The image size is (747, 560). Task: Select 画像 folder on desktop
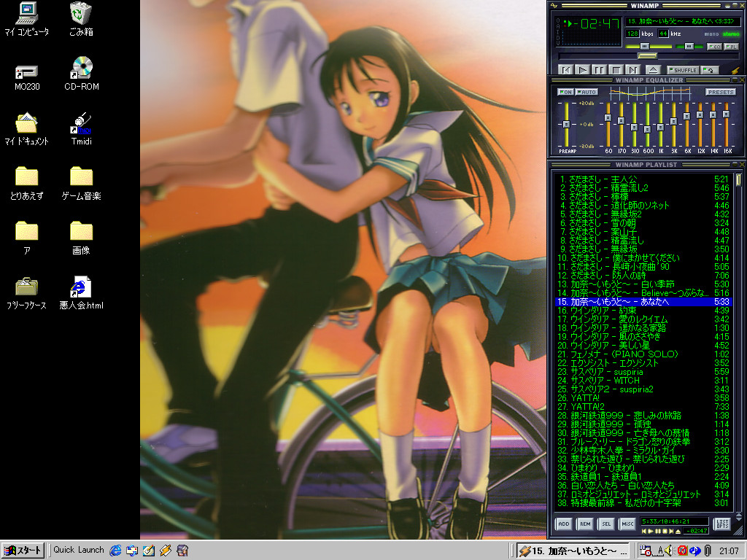pos(82,238)
